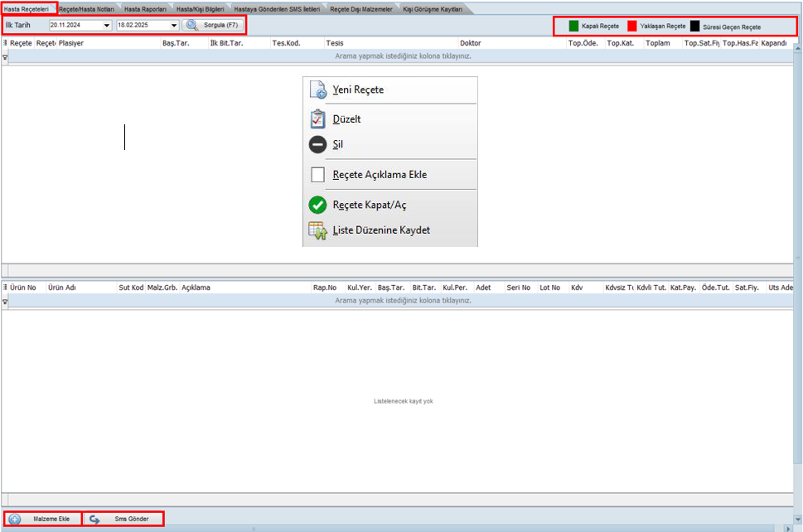Tick the Reçete Açıklama Ekle checkbox
The height and width of the screenshot is (532, 803).
317,175
